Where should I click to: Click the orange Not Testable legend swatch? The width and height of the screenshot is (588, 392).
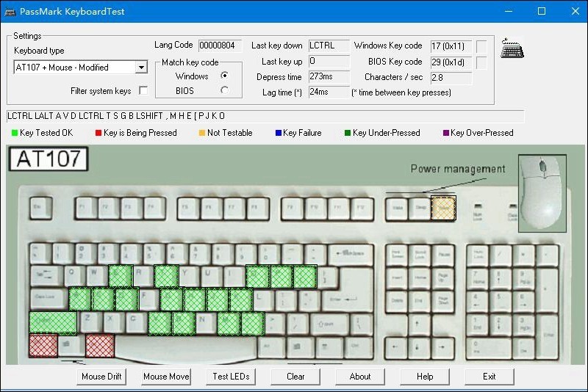coord(202,133)
